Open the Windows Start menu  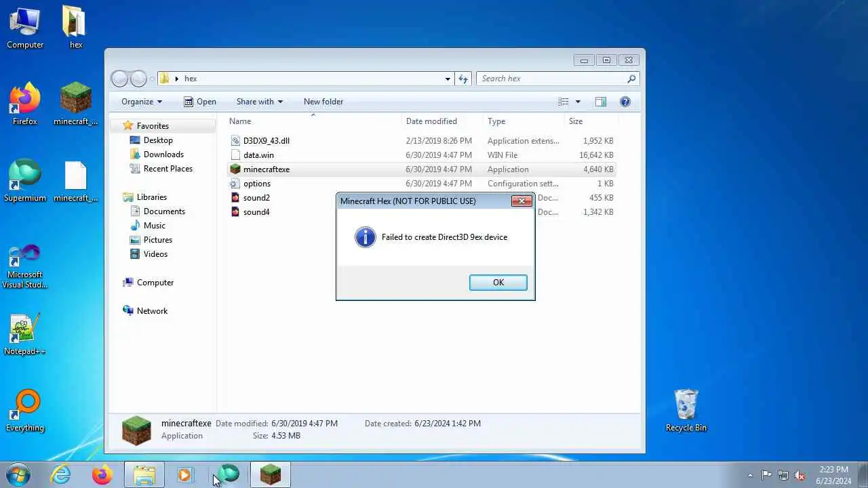(x=18, y=474)
